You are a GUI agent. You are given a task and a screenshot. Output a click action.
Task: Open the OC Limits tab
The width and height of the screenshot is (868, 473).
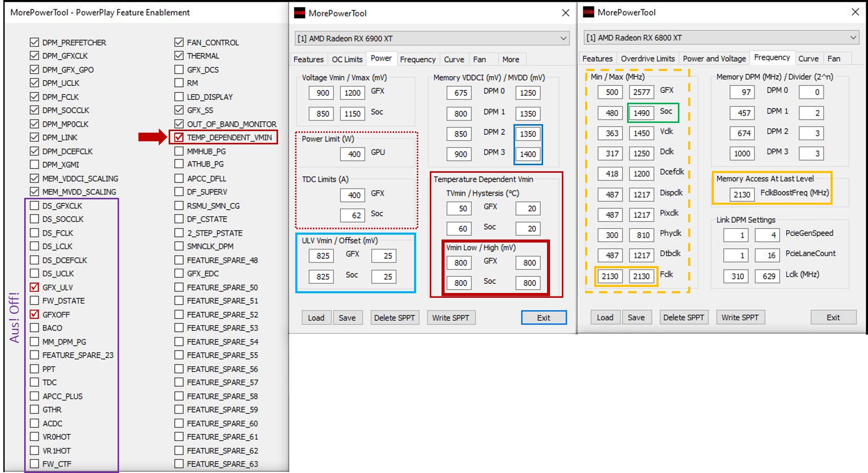pyautogui.click(x=347, y=59)
